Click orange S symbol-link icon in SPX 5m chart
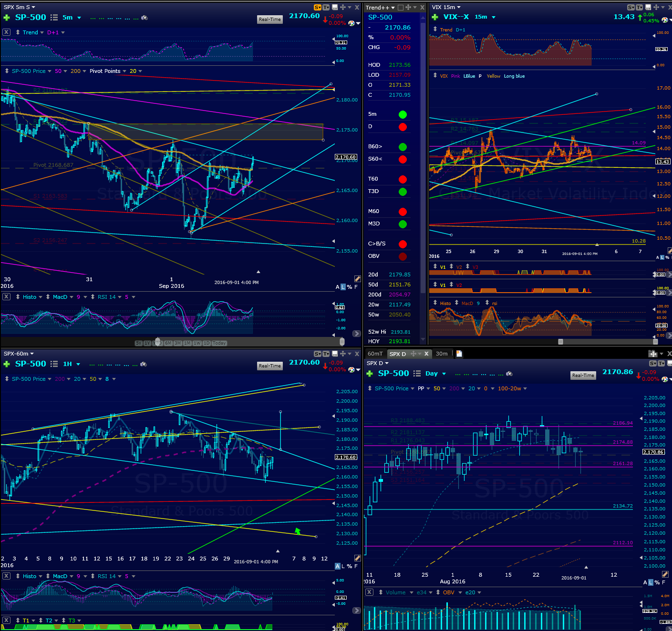 [x=318, y=7]
